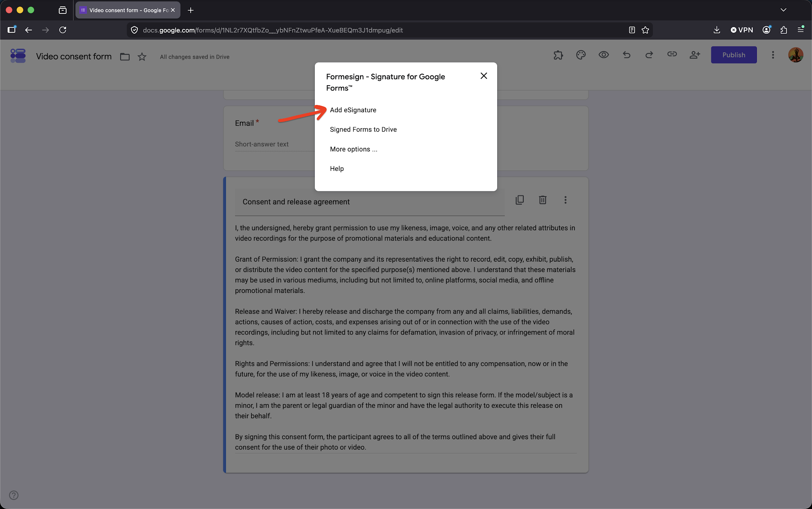Open the move to folder icon
This screenshot has height=509, width=812.
[125, 57]
